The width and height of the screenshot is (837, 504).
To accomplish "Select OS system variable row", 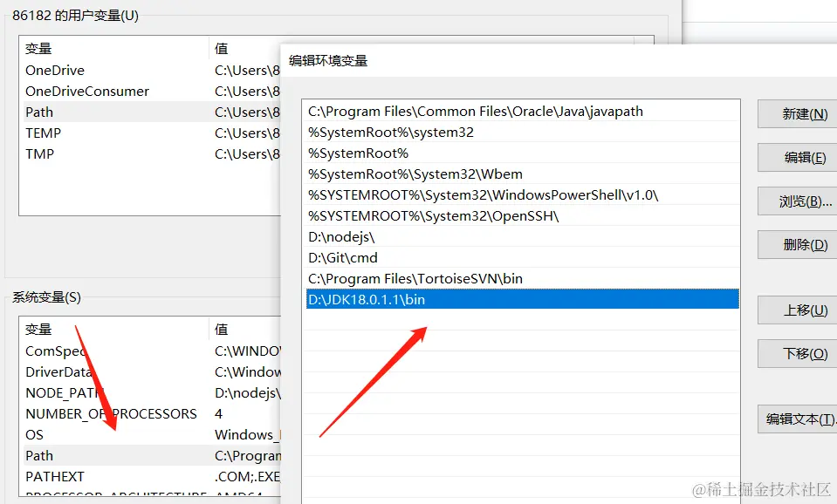I will pos(150,434).
